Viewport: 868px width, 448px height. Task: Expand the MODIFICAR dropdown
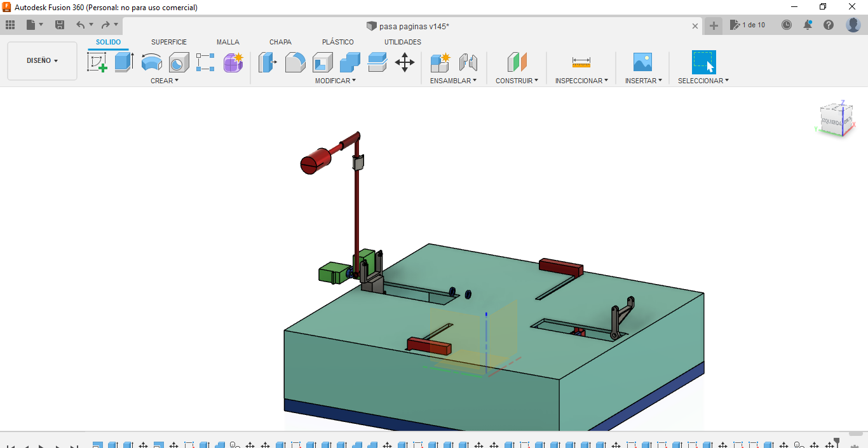(335, 81)
